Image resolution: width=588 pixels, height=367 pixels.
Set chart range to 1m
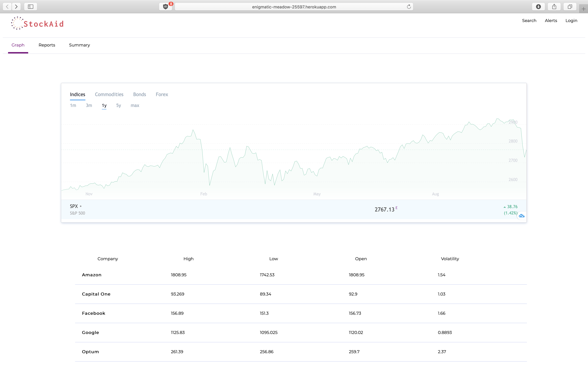click(73, 105)
